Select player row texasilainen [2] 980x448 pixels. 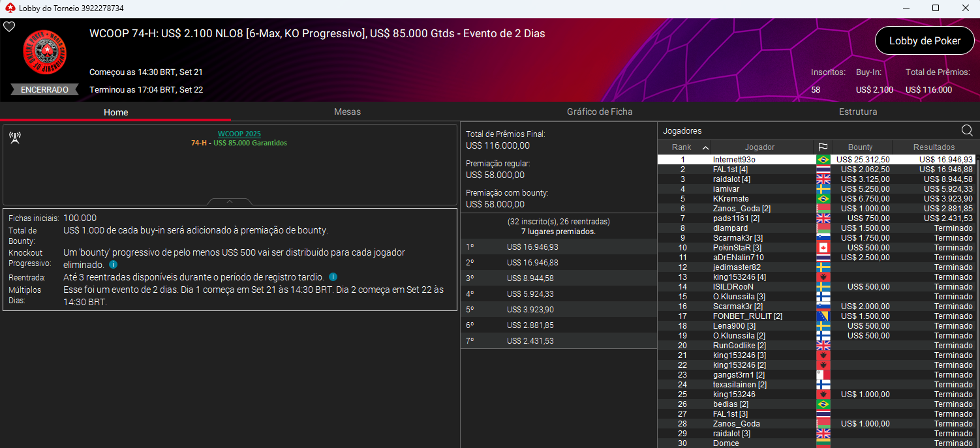(x=816, y=385)
